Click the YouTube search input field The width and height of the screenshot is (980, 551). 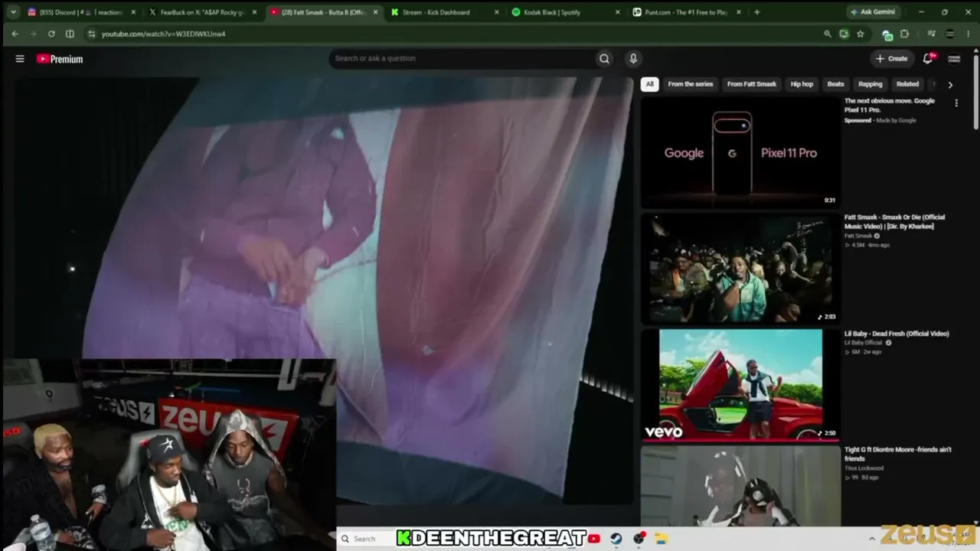point(462,58)
